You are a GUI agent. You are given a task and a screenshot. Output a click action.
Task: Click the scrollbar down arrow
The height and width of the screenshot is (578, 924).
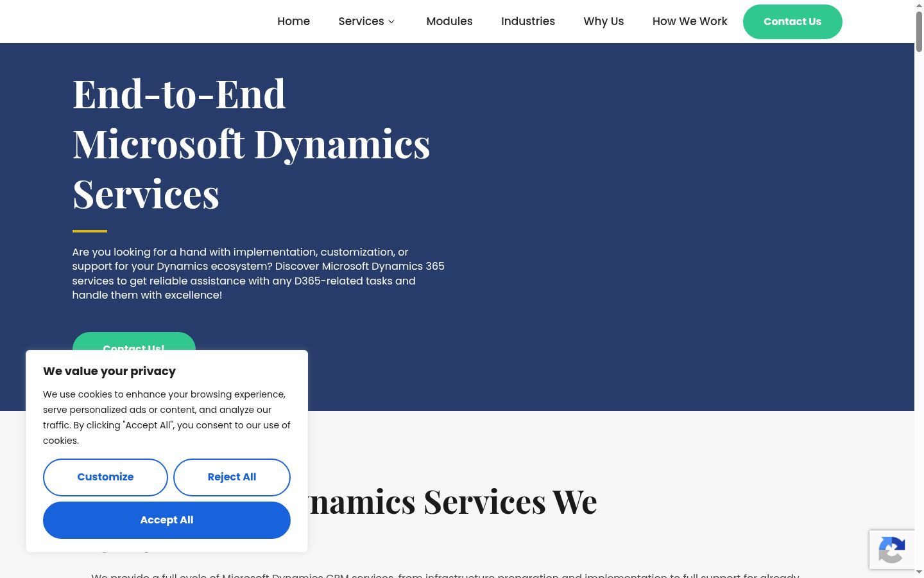[919, 572]
